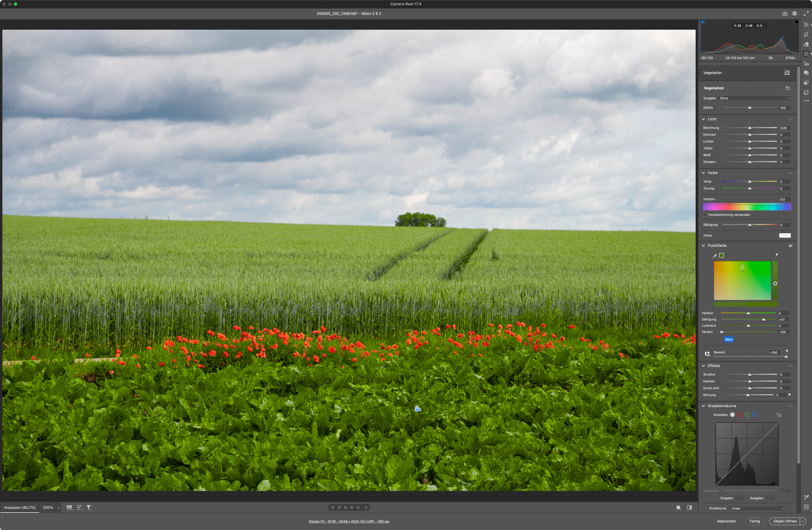The image size is (812, 530).
Task: Click the Punktfarbe Sättigung value field
Action: (783, 320)
